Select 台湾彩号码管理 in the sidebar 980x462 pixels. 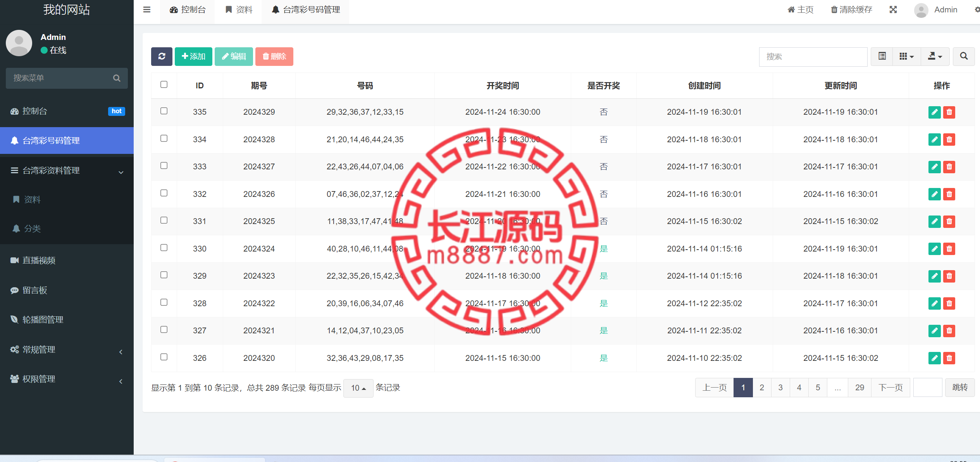tap(67, 141)
